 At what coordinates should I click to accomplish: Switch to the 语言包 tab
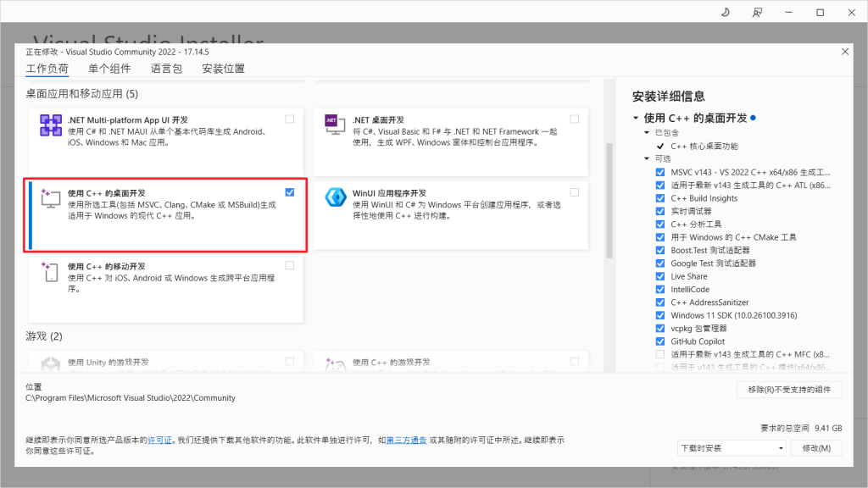(167, 69)
